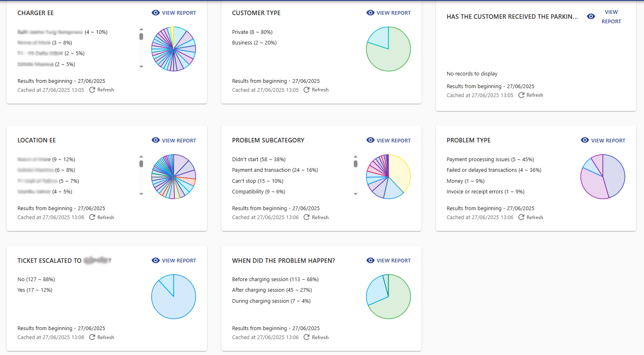Click the scroll-up arrow in the Location EE list
Image resolution: width=644 pixels, height=355 pixels.
pyautogui.click(x=141, y=156)
